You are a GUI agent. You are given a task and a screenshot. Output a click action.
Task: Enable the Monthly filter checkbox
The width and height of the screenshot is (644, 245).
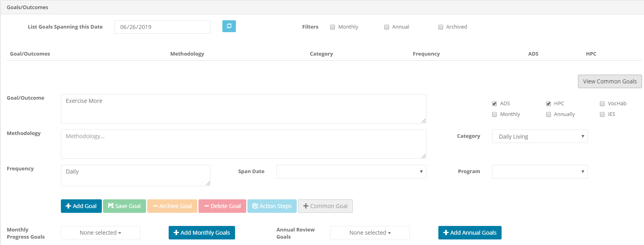click(x=333, y=27)
